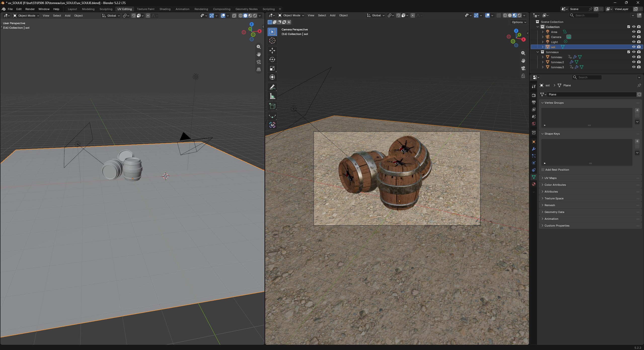
Task: Select the Annotate pencil tool
Action: pos(272,87)
